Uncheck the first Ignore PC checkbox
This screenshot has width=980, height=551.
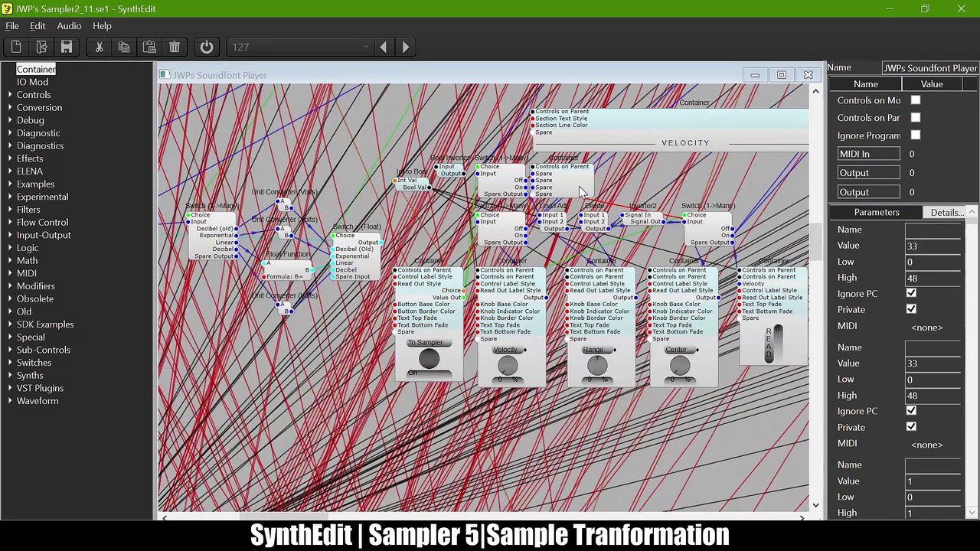click(911, 294)
